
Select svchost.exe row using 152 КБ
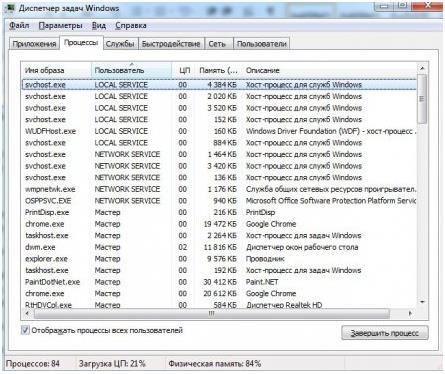click(x=219, y=119)
